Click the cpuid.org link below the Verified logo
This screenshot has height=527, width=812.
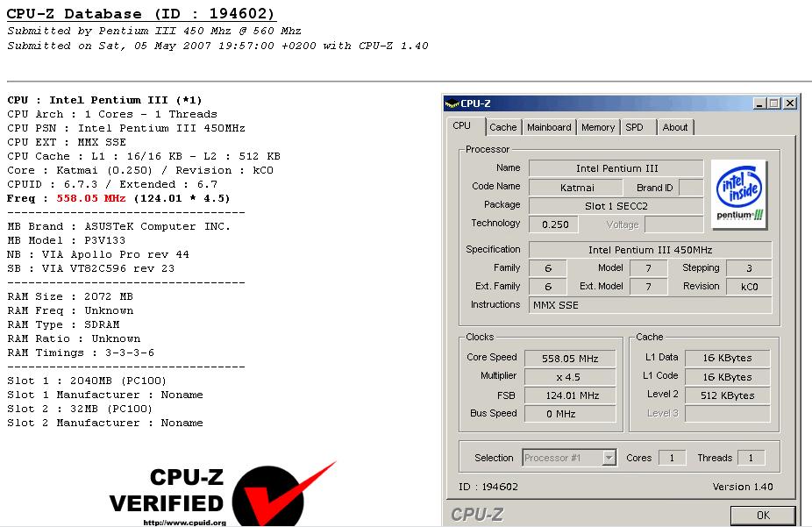coord(184,523)
